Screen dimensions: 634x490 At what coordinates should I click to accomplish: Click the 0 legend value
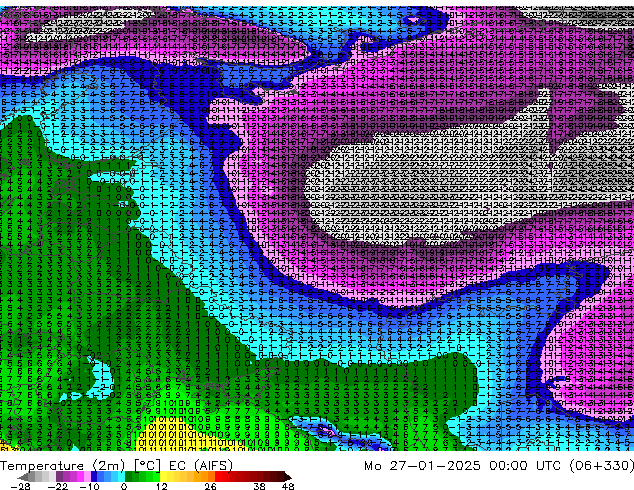[124, 486]
